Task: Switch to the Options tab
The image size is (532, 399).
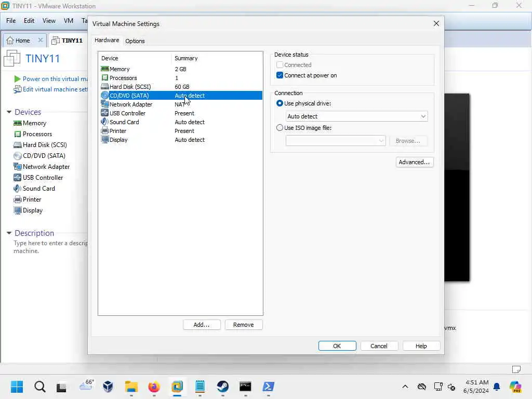Action: pos(135,41)
